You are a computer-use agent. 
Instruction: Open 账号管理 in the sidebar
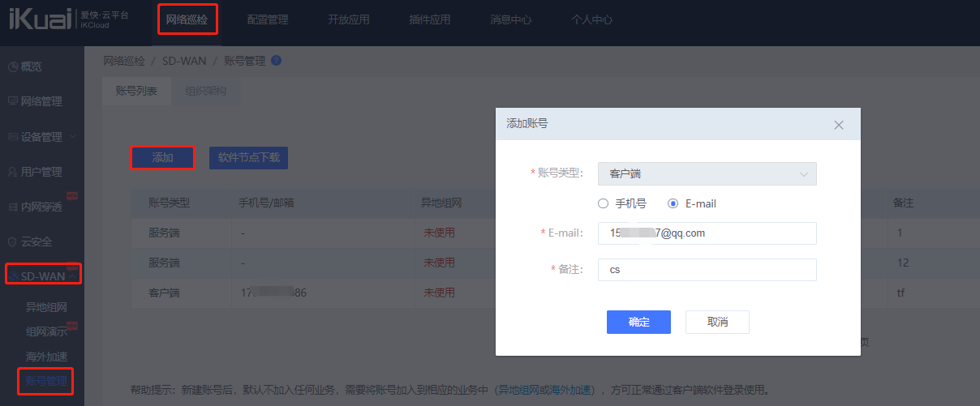46,381
